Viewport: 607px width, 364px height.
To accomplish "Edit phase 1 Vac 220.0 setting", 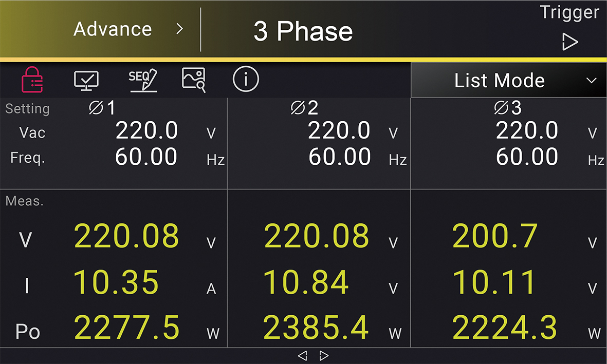I will 146,130.
